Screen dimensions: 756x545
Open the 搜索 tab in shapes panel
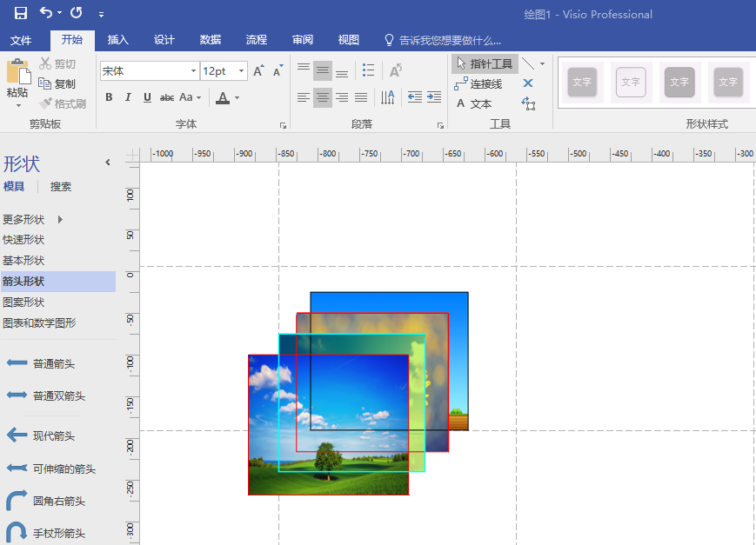(61, 187)
